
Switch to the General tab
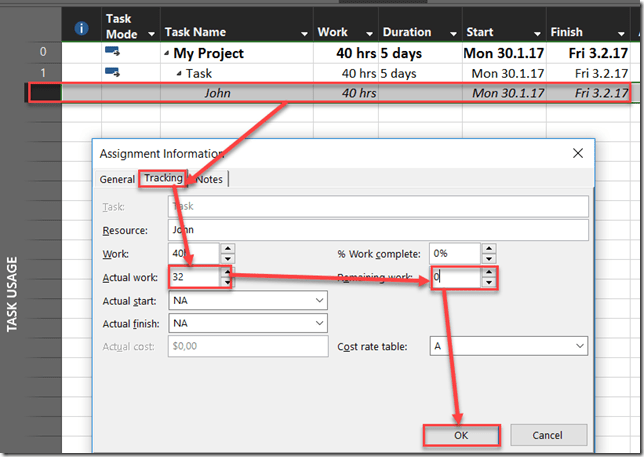(x=117, y=179)
